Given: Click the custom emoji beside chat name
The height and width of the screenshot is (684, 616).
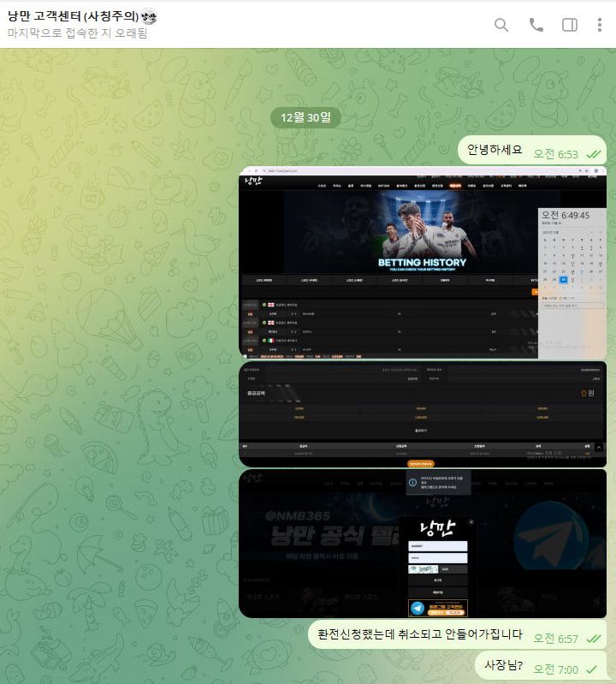Looking at the screenshot, I should pos(149,16).
